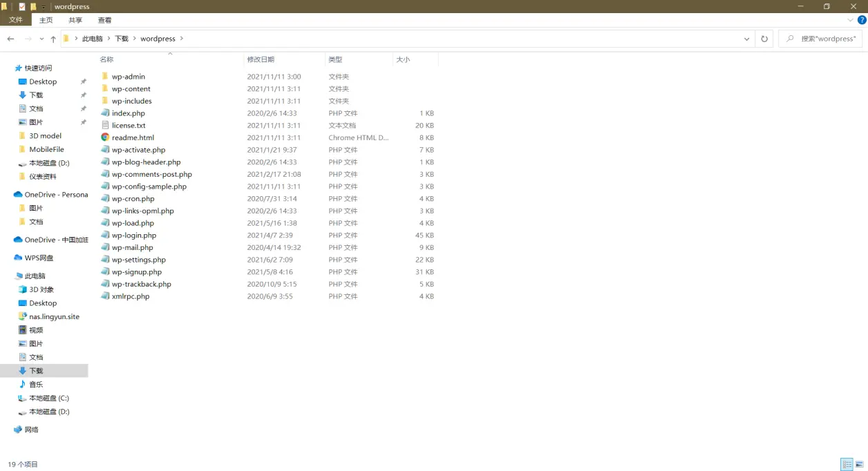Open the 网络 network icon
This screenshot has height=471, width=868.
pyautogui.click(x=18, y=430)
